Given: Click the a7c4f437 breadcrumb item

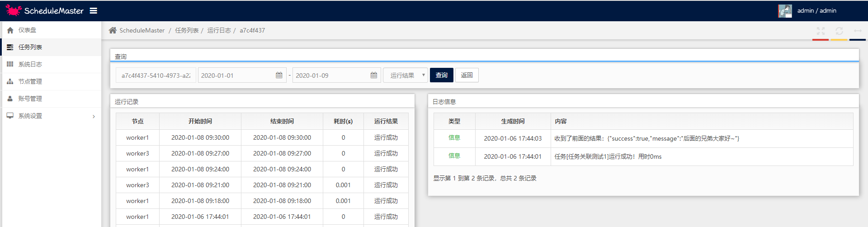Looking at the screenshot, I should tap(252, 30).
